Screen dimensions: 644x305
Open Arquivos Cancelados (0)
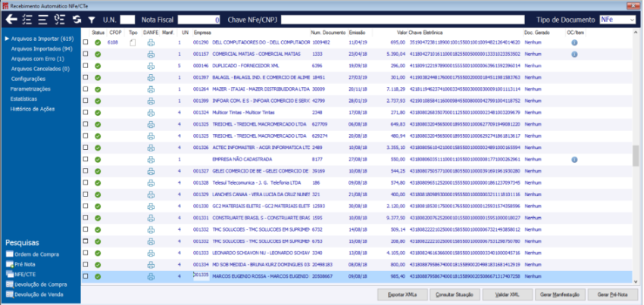[40, 69]
